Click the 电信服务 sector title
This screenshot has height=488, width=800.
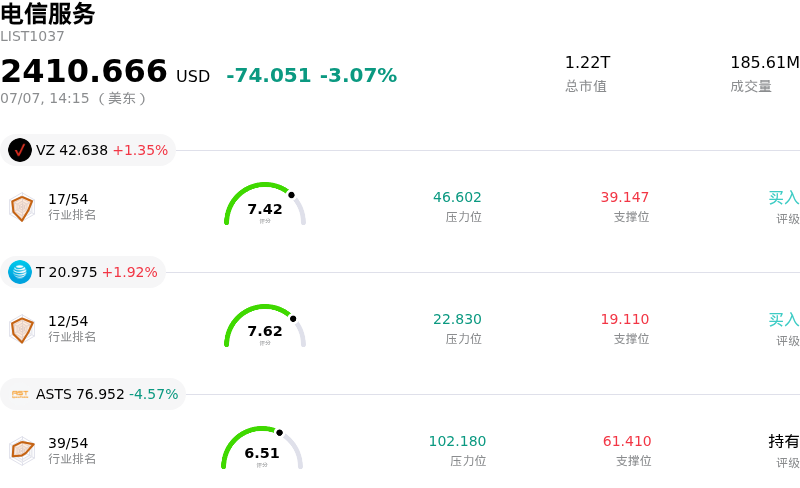tap(47, 14)
